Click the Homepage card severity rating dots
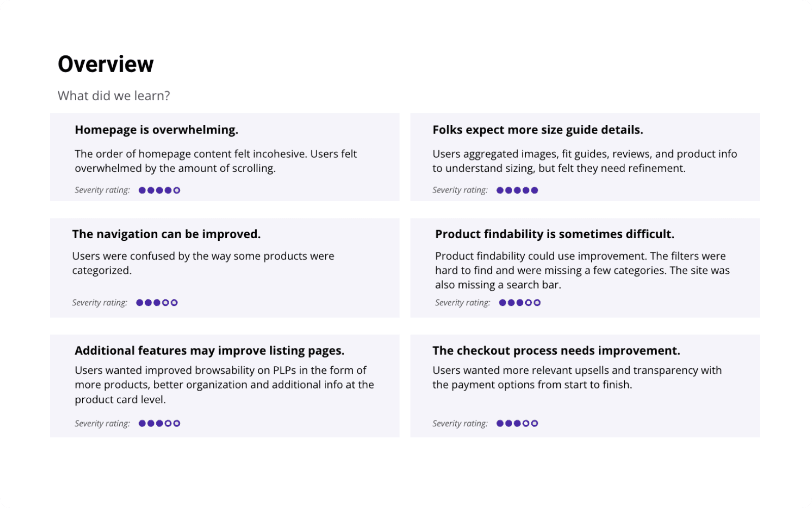 tap(159, 190)
